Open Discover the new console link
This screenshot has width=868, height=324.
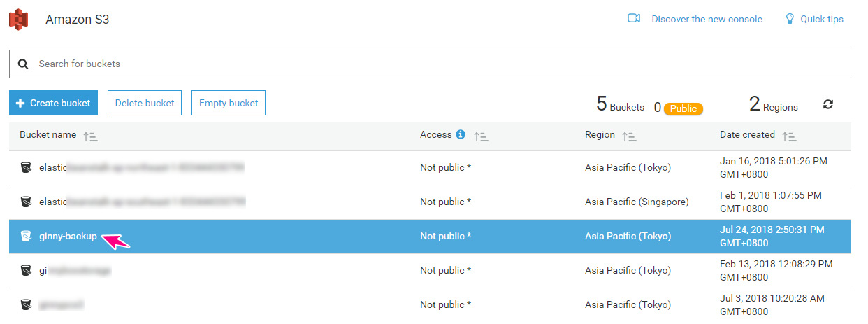point(707,19)
